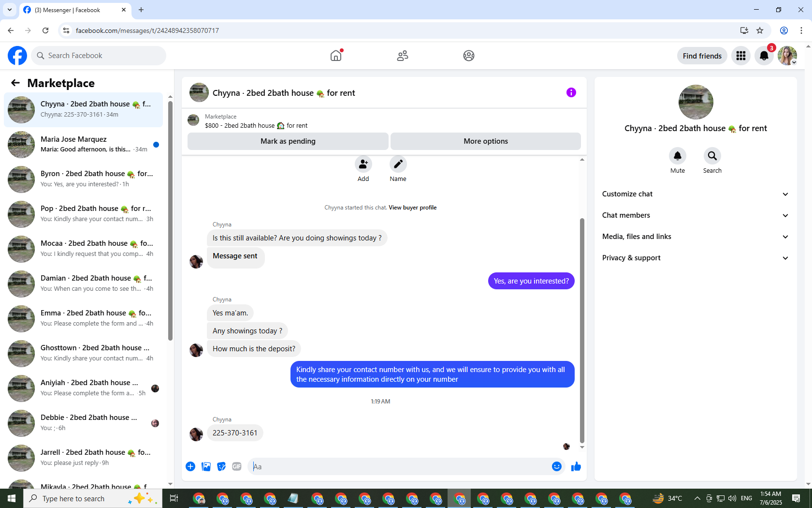Click the browser address bar URL

pos(147,30)
